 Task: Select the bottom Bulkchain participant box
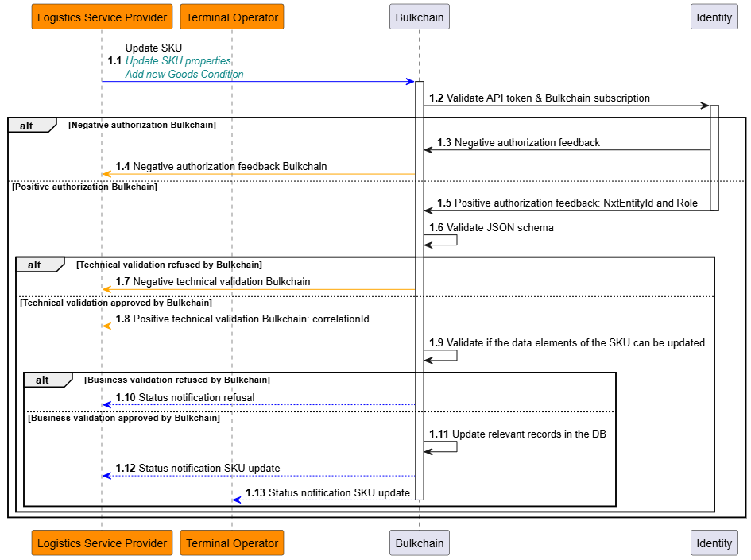pos(419,543)
